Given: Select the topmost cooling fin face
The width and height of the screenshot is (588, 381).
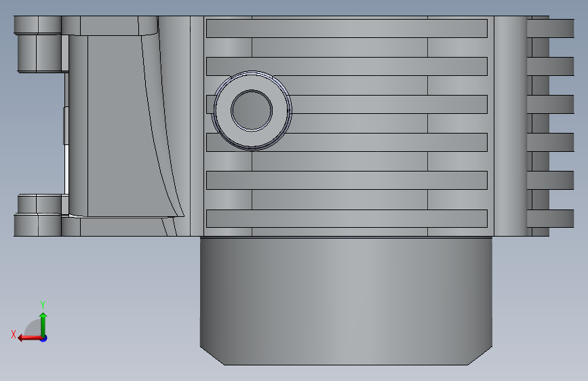Looking at the screenshot, I should [347, 28].
